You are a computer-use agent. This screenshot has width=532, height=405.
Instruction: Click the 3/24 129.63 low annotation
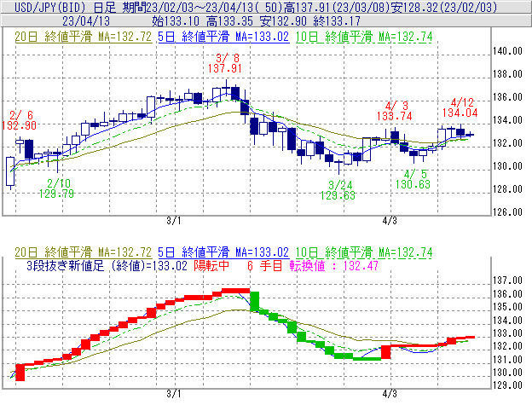click(338, 190)
